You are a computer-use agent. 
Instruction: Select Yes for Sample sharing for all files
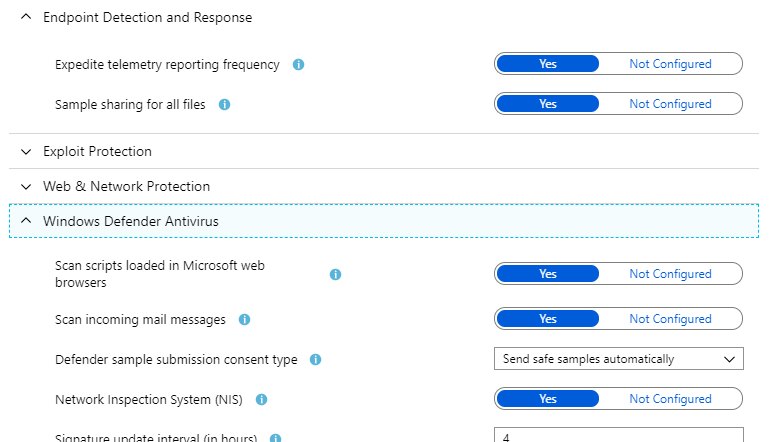pyautogui.click(x=548, y=104)
